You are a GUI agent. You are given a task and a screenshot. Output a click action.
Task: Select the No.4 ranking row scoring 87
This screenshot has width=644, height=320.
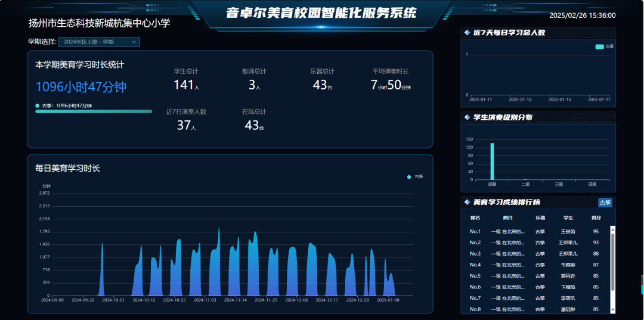(537, 265)
